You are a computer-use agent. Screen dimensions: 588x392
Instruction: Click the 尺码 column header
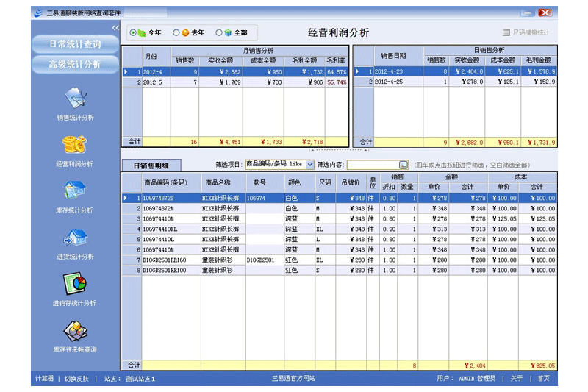tap(325, 182)
